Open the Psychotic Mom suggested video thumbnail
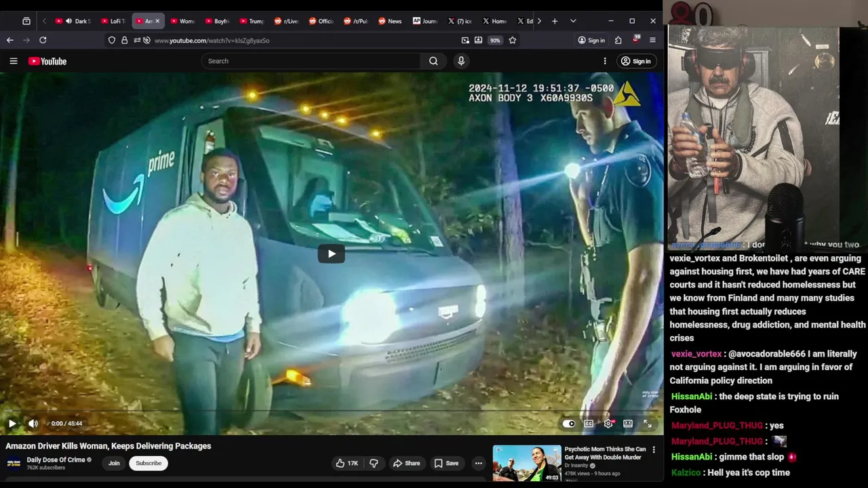Image resolution: width=868 pixels, height=488 pixels. (527, 464)
